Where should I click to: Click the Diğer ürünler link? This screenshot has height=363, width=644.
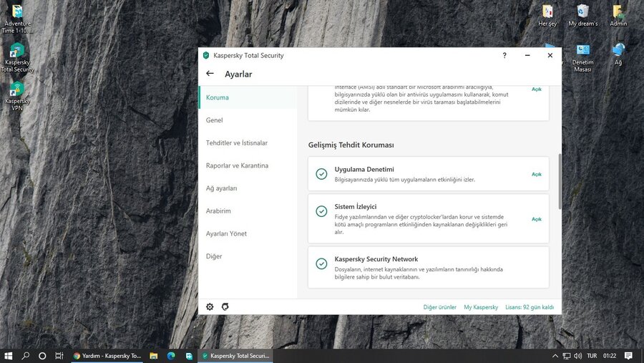[x=439, y=307]
